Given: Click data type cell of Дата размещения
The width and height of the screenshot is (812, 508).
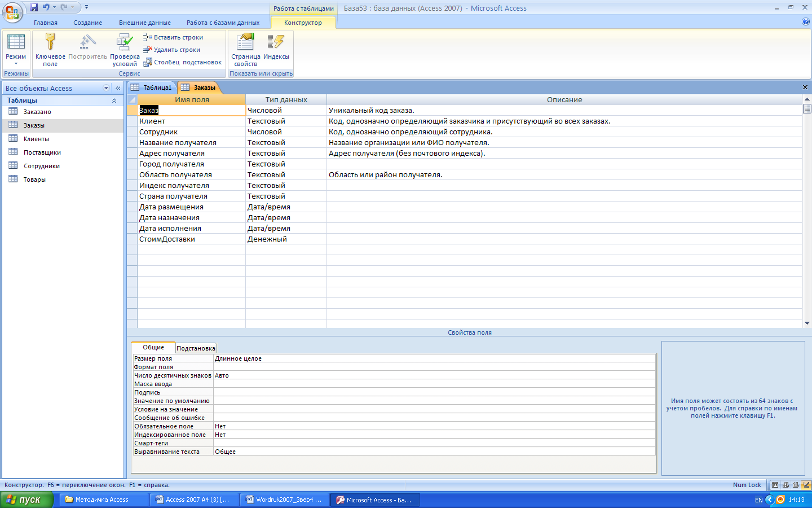Looking at the screenshot, I should coord(286,207).
